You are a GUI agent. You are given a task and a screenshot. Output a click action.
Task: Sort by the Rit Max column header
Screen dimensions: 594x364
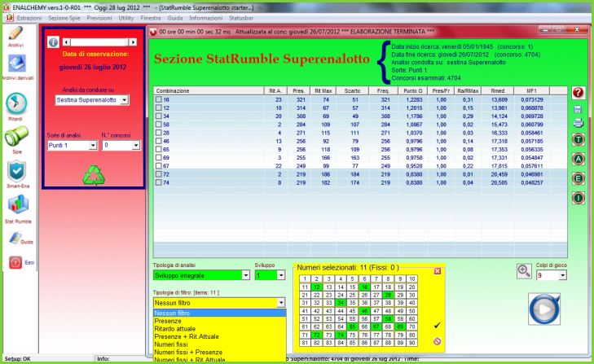[323, 91]
